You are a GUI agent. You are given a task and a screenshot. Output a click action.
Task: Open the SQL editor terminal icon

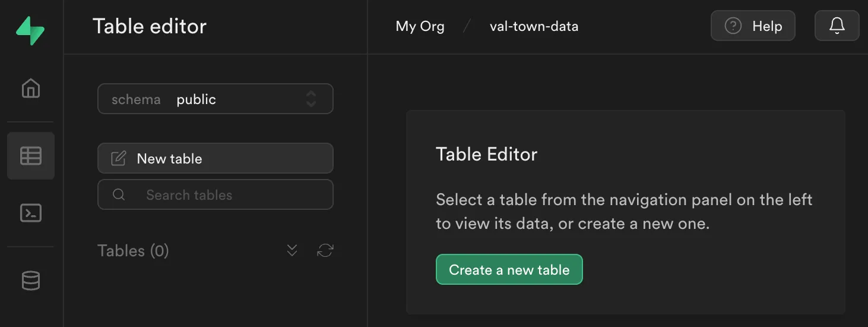click(x=31, y=213)
